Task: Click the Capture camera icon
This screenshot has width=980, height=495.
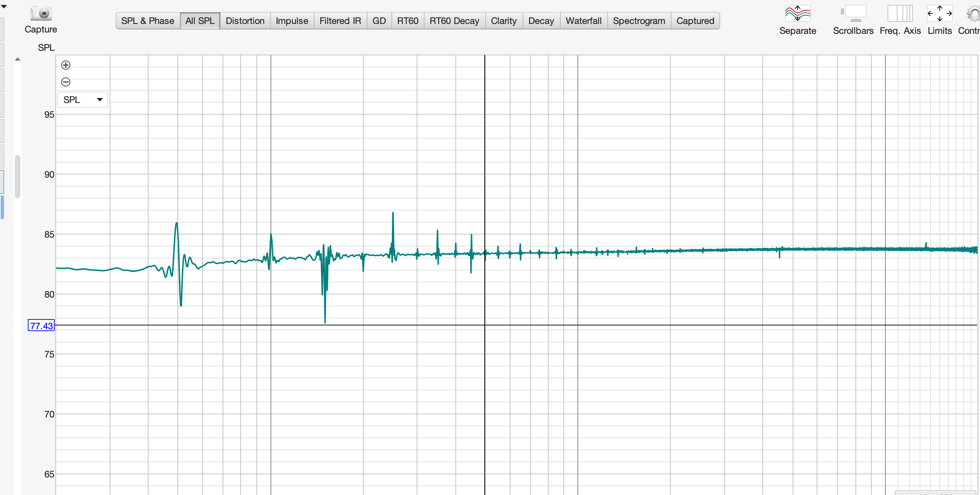Action: coord(41,14)
